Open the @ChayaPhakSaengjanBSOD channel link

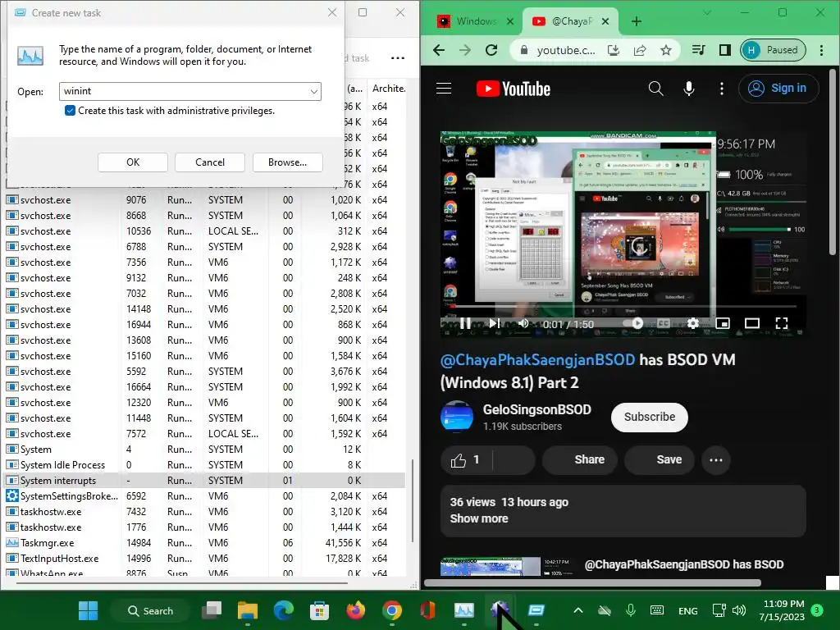pyautogui.click(x=538, y=359)
